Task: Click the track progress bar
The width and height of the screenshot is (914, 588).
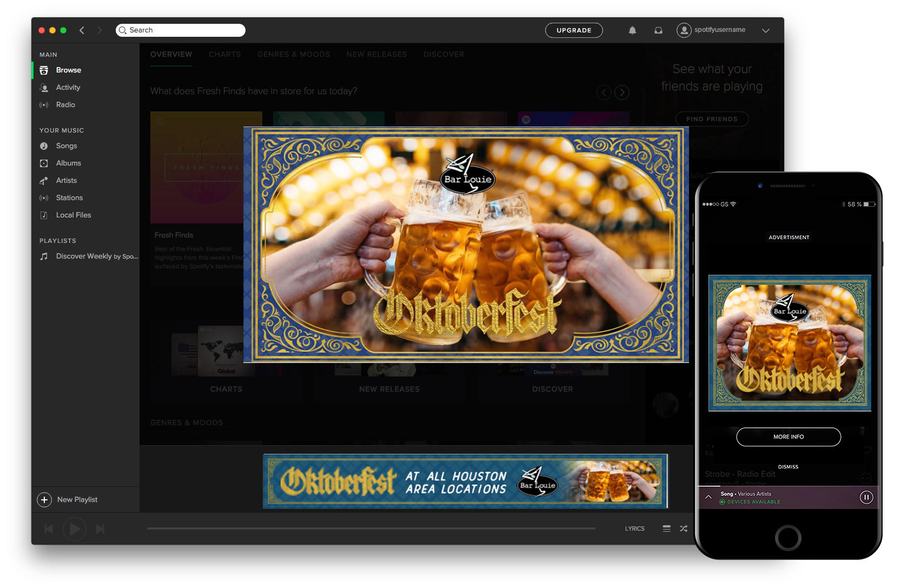Action: [371, 528]
